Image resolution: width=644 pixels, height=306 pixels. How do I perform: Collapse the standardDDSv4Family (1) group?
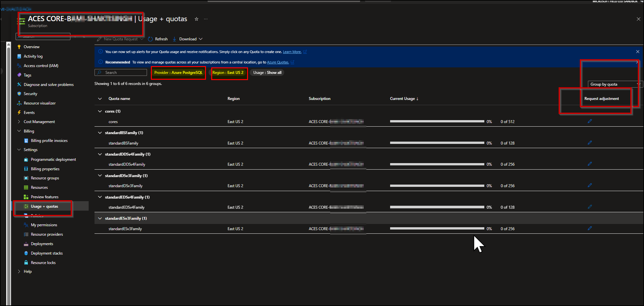click(100, 154)
